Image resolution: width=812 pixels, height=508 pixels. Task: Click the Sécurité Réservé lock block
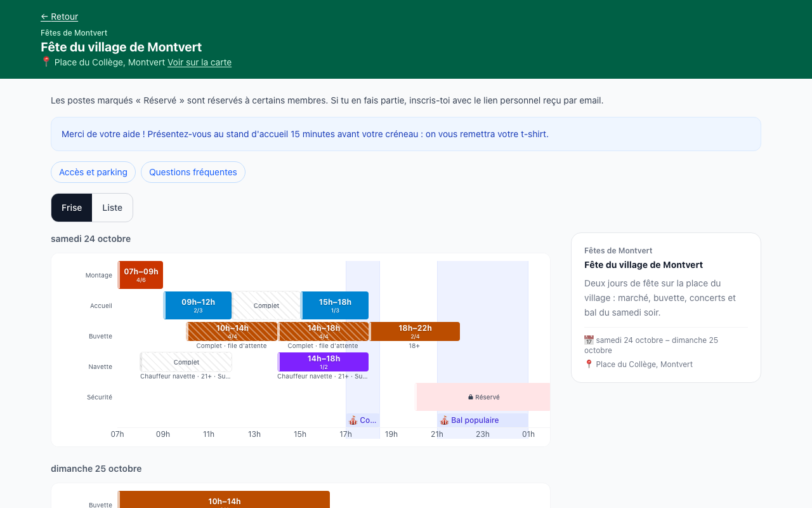[x=483, y=397]
